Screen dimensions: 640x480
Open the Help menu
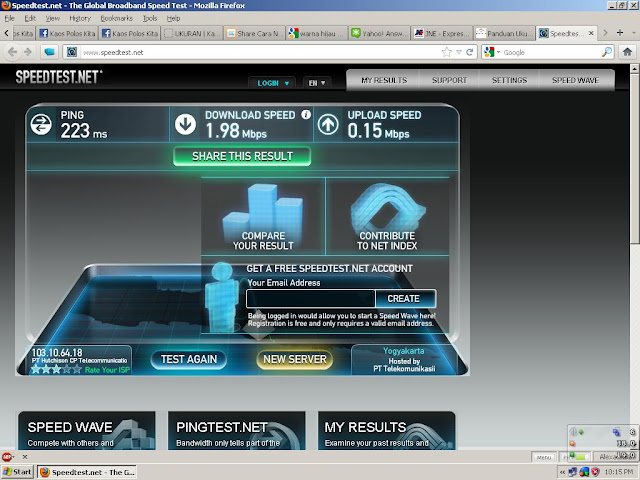pos(173,18)
